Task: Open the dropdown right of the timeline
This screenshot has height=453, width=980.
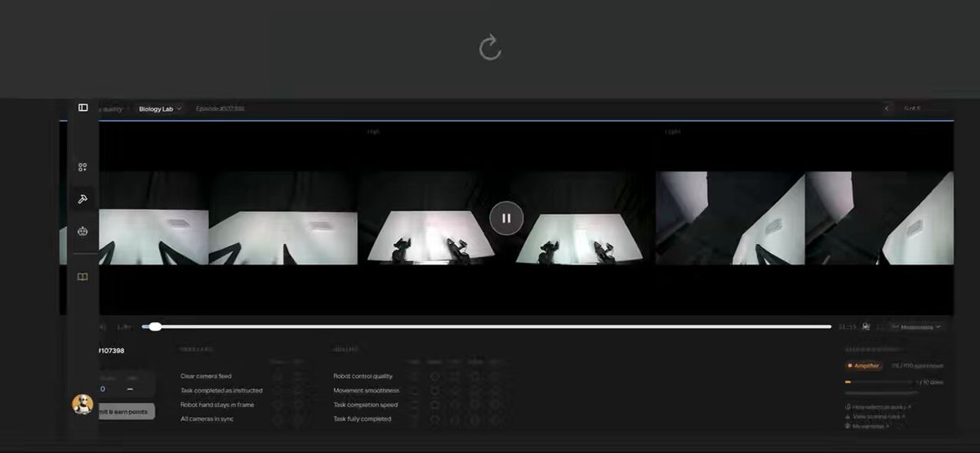Action: 915,326
